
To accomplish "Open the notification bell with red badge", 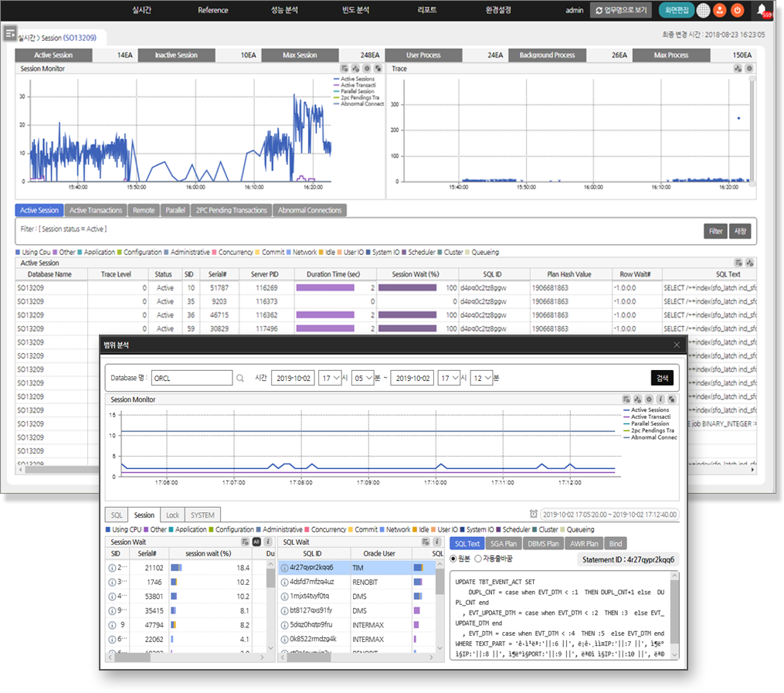I will [x=762, y=10].
